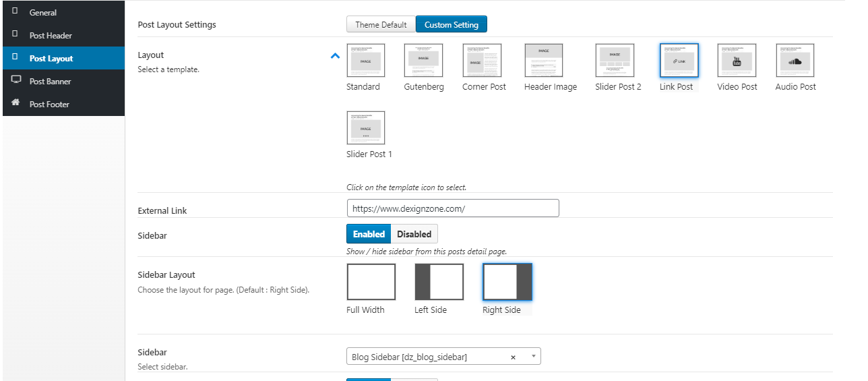The width and height of the screenshot is (868, 381).
Task: Open the Blog Sidebar dropdown
Action: click(443, 357)
